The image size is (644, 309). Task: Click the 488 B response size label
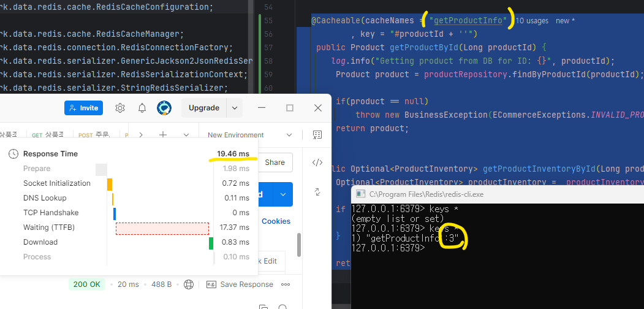point(161,284)
